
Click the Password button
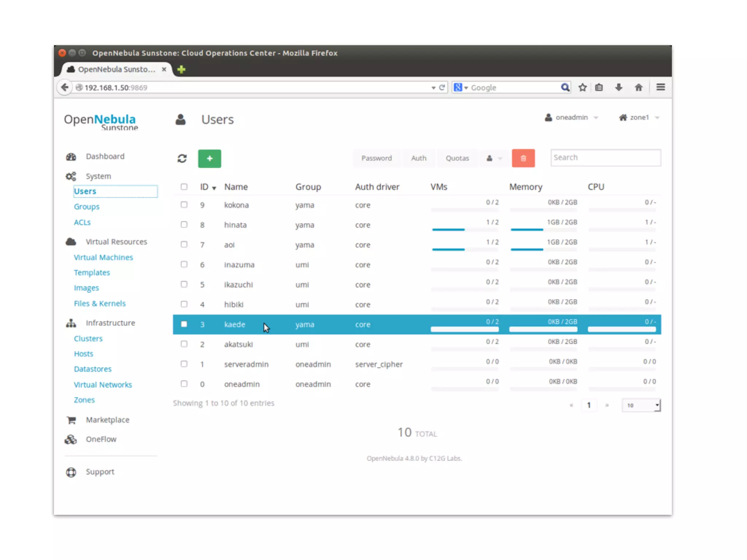pyautogui.click(x=376, y=158)
